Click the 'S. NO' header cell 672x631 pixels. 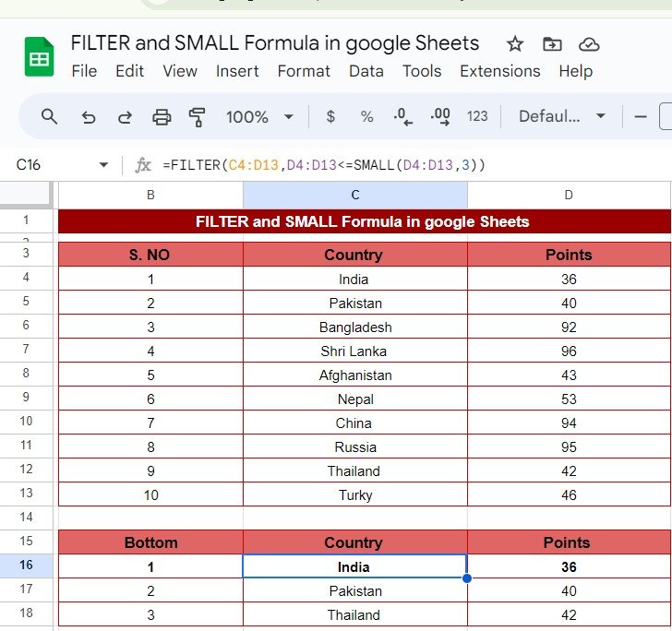point(150,255)
